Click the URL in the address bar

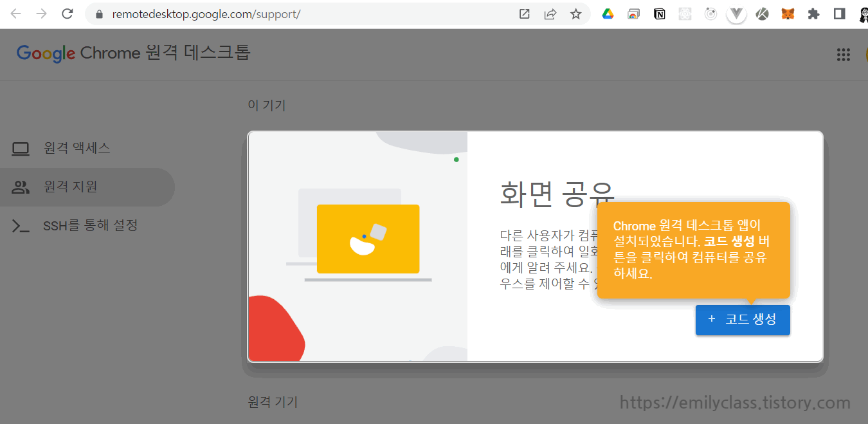pyautogui.click(x=206, y=14)
